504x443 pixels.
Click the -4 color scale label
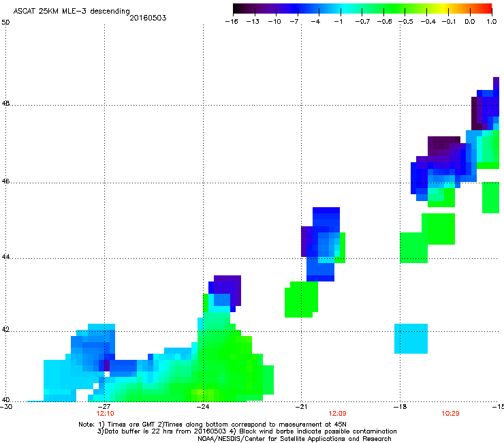point(315,22)
